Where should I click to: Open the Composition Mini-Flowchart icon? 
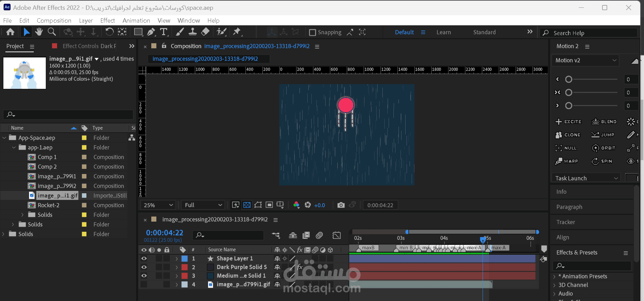[276, 235]
